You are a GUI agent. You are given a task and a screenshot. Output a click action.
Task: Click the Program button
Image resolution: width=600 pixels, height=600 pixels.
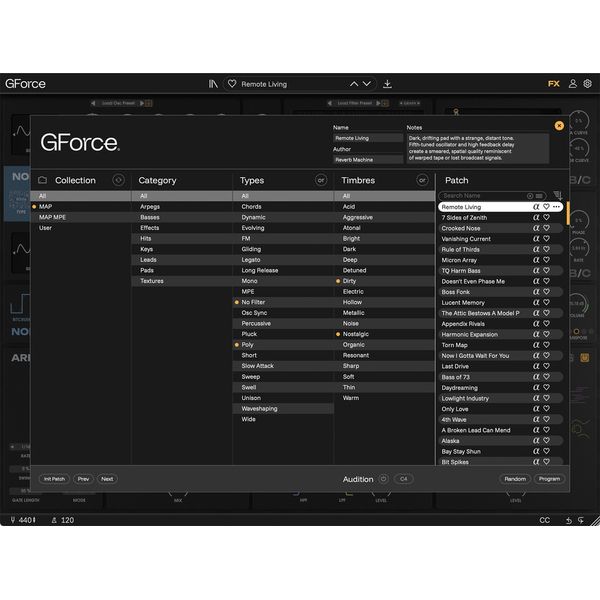tap(549, 479)
